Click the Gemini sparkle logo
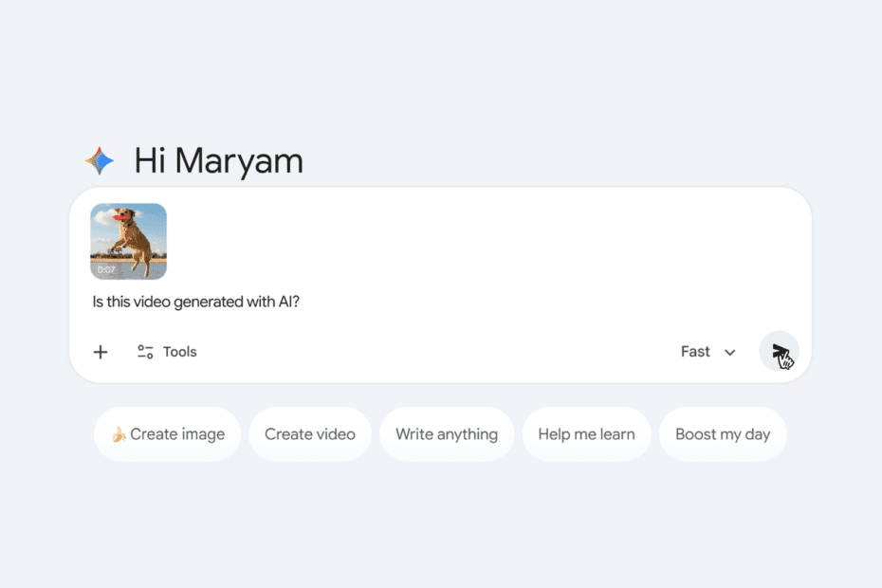 (x=99, y=161)
